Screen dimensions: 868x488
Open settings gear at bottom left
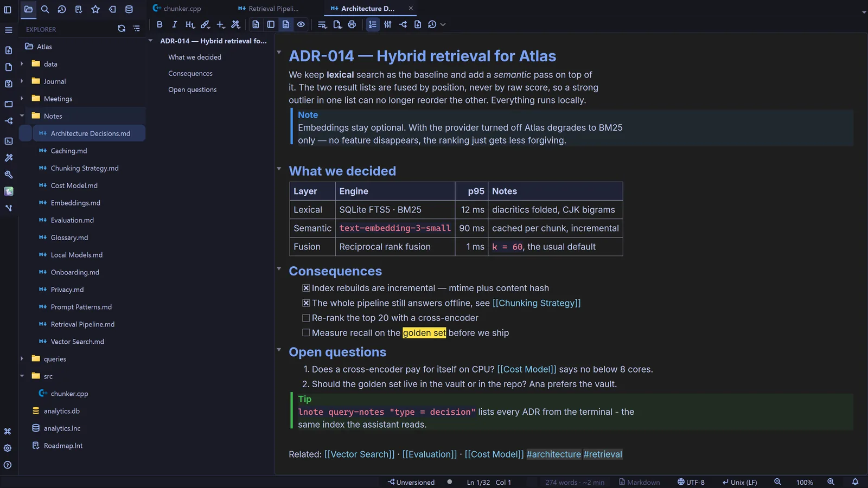pos(8,448)
